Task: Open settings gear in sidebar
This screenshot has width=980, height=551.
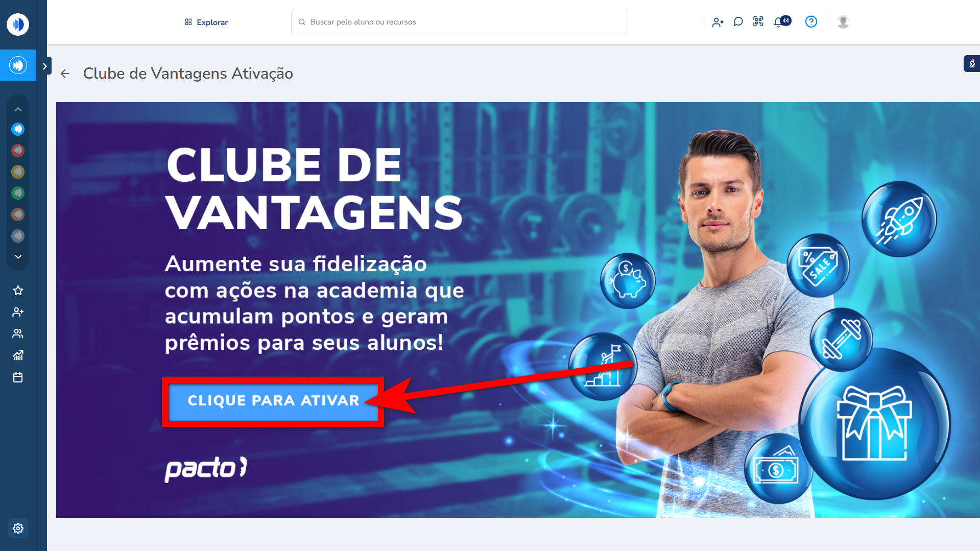Action: click(x=18, y=528)
